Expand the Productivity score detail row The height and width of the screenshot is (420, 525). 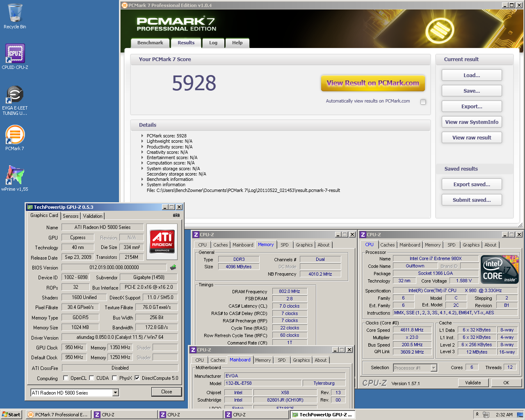click(142, 146)
